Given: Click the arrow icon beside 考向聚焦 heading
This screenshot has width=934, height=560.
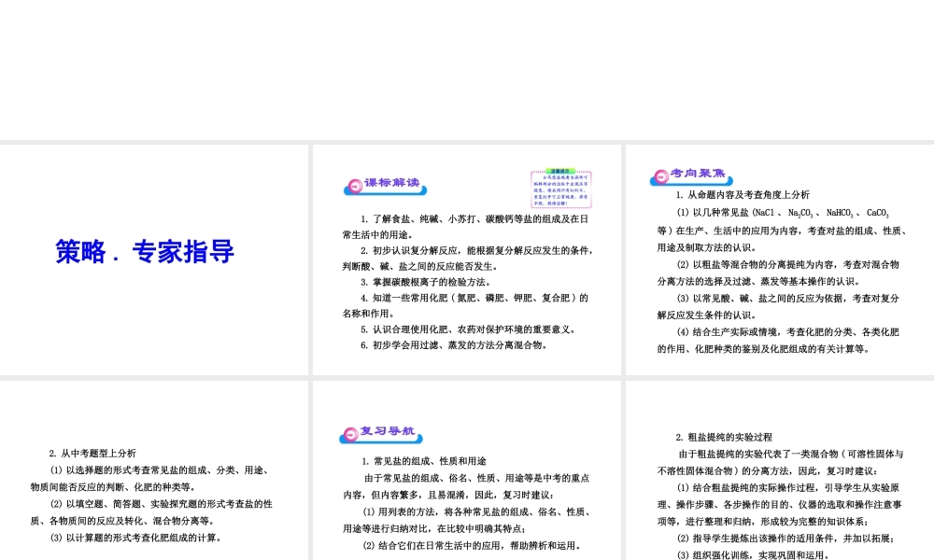Looking at the screenshot, I should (661, 176).
